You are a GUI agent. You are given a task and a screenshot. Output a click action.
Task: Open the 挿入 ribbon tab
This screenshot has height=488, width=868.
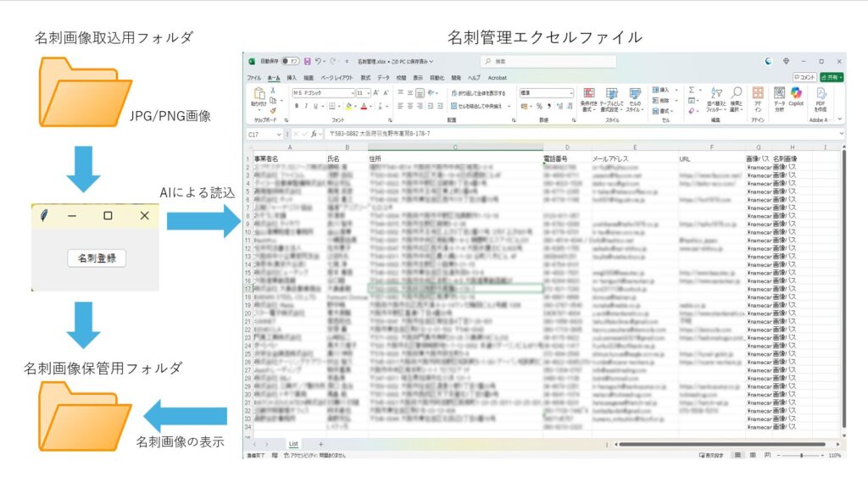[292, 77]
